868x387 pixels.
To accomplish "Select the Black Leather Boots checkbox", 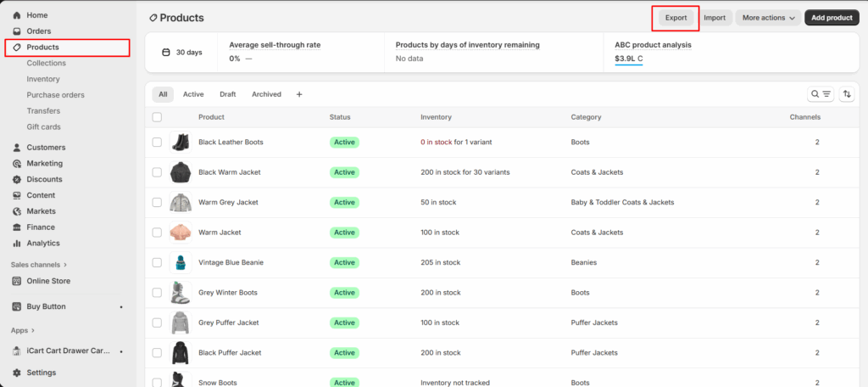I will (x=157, y=143).
